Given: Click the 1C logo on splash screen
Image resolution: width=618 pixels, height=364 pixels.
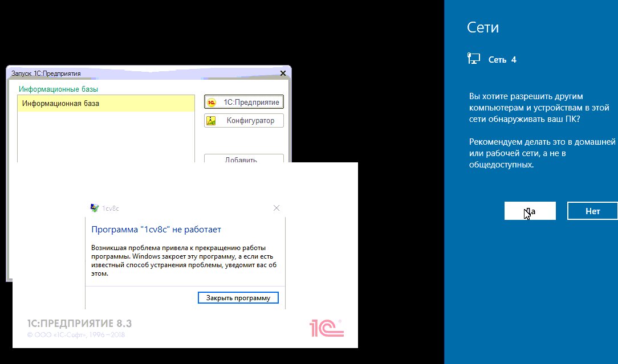Looking at the screenshot, I should 326,328.
